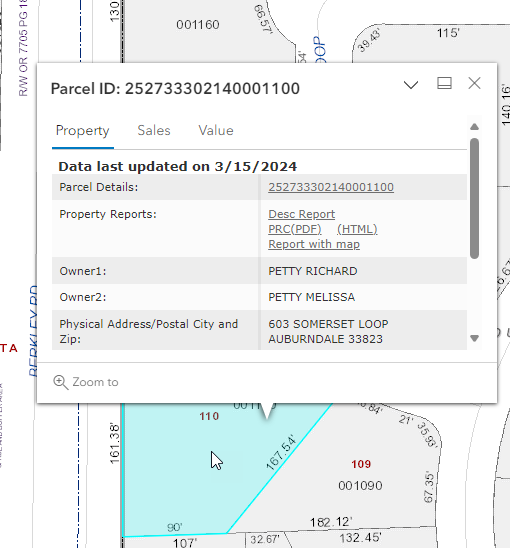Click the Parcel ID heading text

[175, 88]
